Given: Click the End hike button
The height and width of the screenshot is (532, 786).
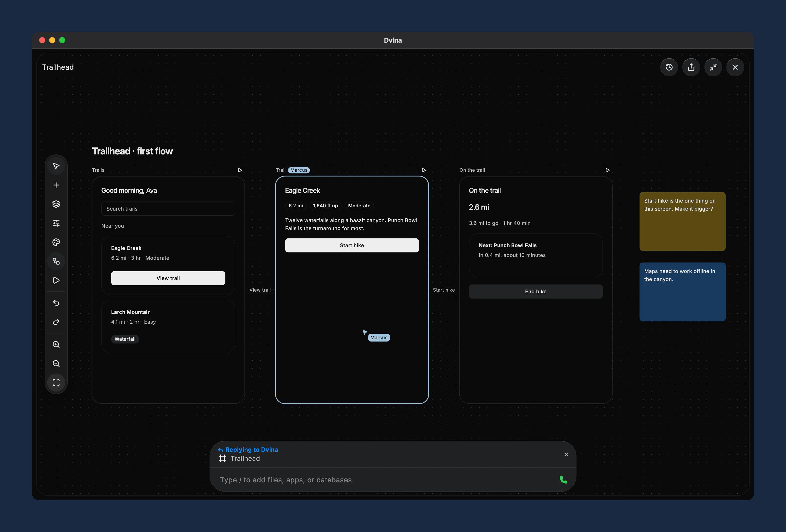Looking at the screenshot, I should pos(535,291).
